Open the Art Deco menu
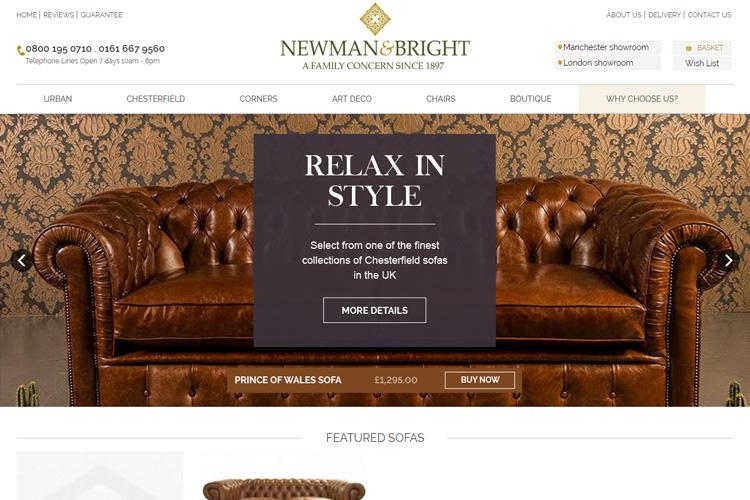 pyautogui.click(x=352, y=99)
